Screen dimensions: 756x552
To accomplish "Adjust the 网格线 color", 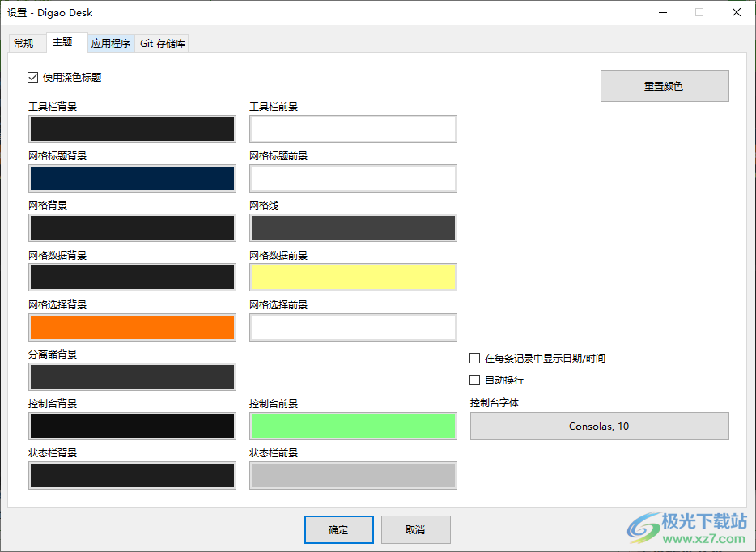I will click(x=353, y=227).
